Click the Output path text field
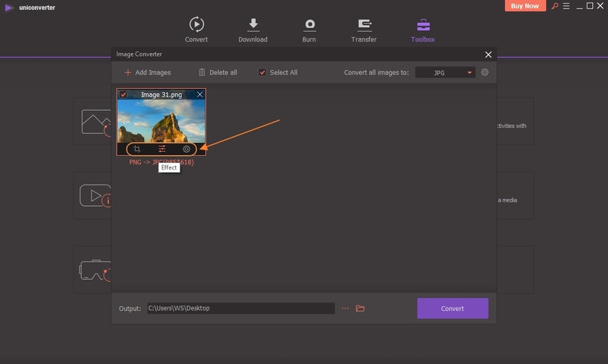The width and height of the screenshot is (608, 364). tap(240, 308)
